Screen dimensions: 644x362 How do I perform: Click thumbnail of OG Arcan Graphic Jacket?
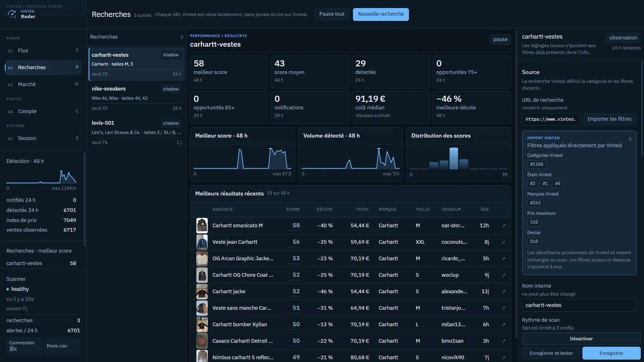pyautogui.click(x=202, y=259)
